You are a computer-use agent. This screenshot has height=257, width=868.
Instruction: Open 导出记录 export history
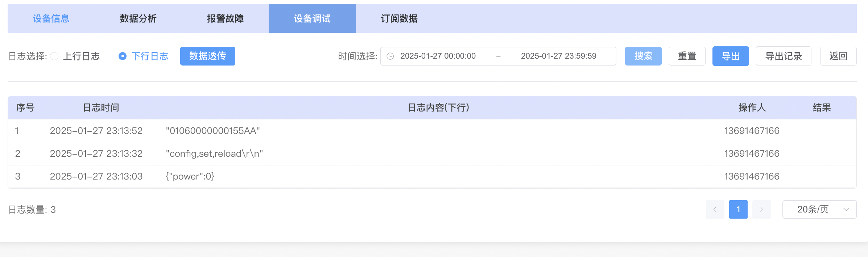click(784, 56)
